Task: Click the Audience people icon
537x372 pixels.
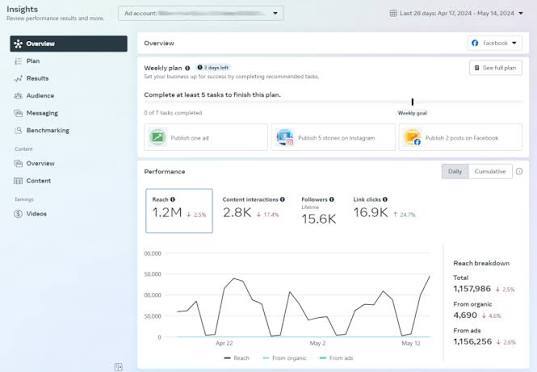Action: coord(18,96)
